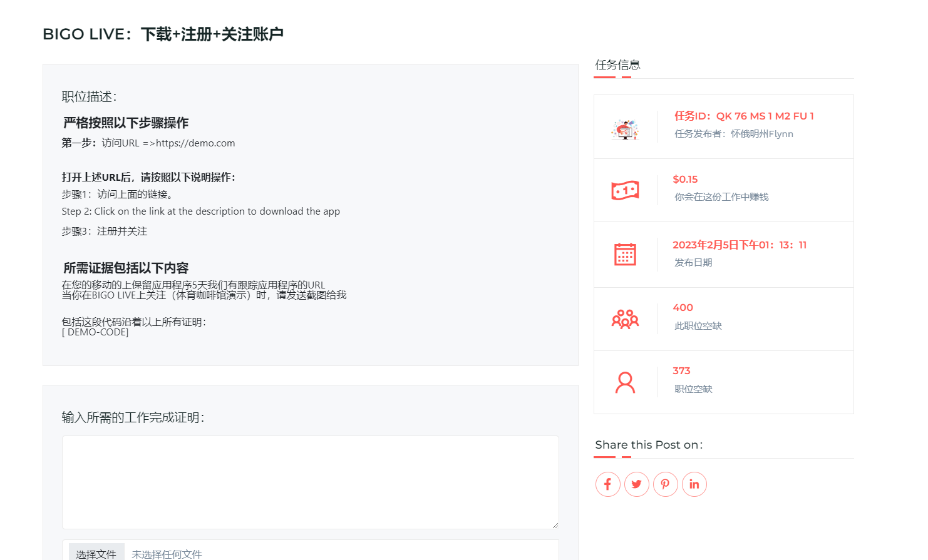Viewport: 928px width, 560px height.
Task: Click the text area resize handle
Action: click(x=555, y=525)
